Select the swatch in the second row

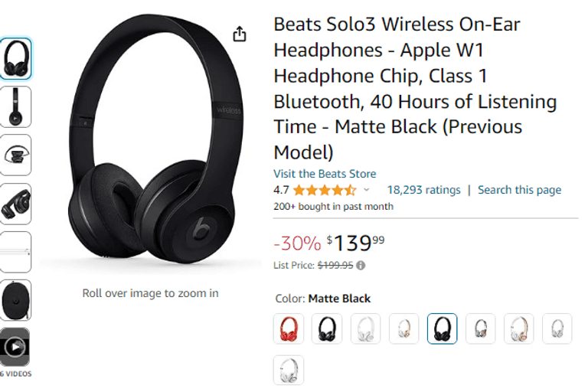289,370
